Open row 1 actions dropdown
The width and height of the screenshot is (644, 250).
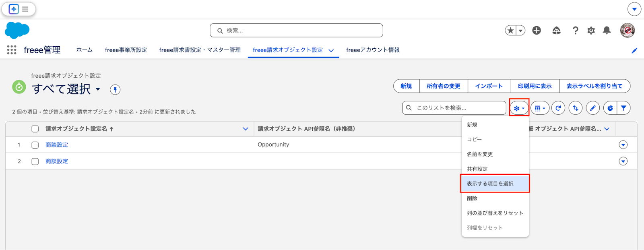click(x=623, y=145)
